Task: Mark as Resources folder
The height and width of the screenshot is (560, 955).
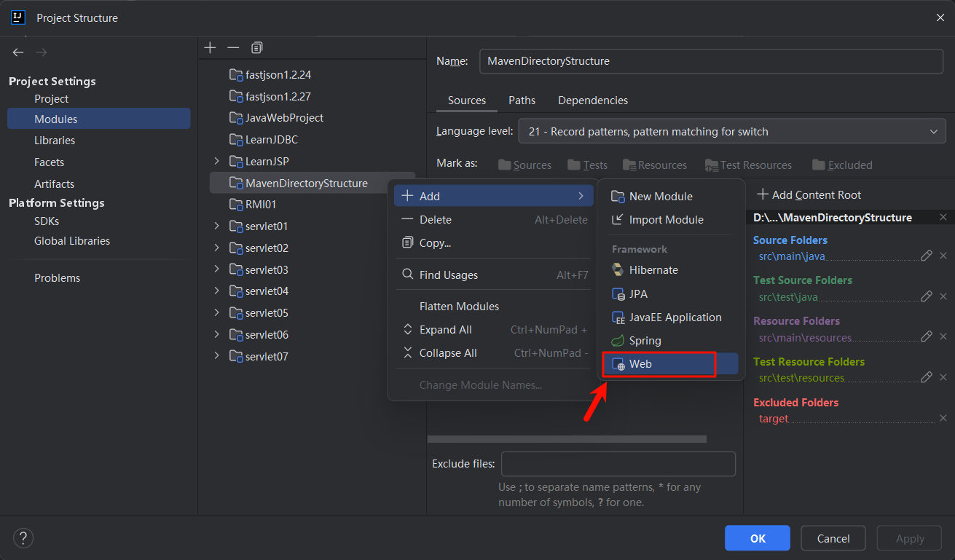Action: coord(655,165)
